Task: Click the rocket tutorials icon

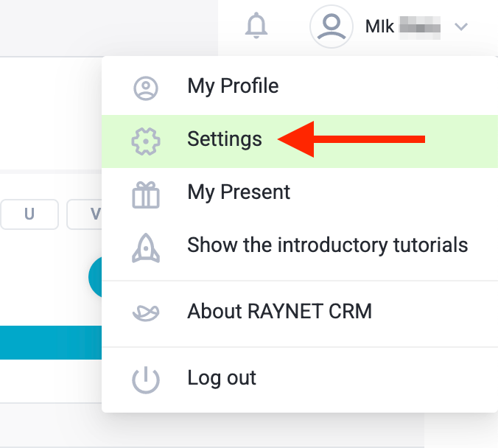Action: click(145, 247)
